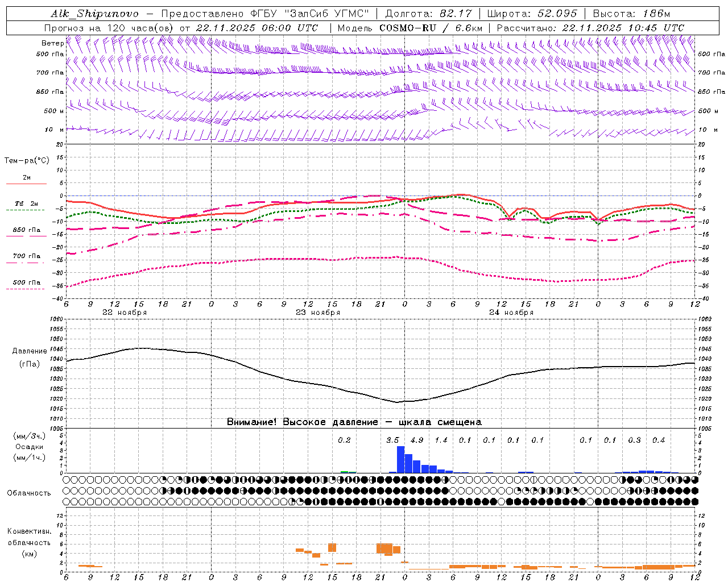Click the warning Внимание! Высокое давление – шкала смещена
The height and width of the screenshot is (582, 728).
[354, 422]
